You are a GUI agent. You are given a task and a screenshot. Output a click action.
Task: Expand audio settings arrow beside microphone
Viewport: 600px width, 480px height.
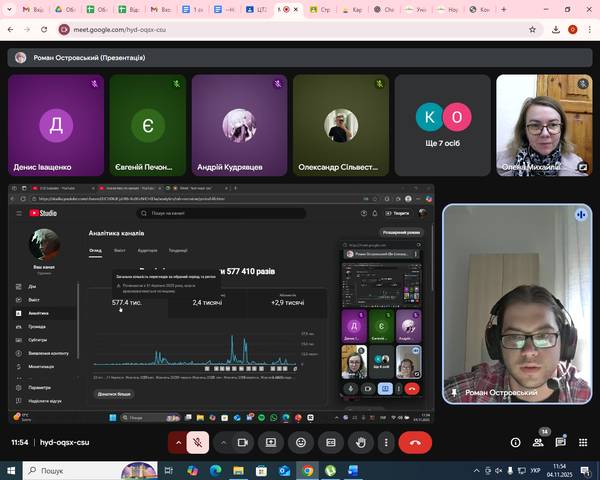click(179, 442)
